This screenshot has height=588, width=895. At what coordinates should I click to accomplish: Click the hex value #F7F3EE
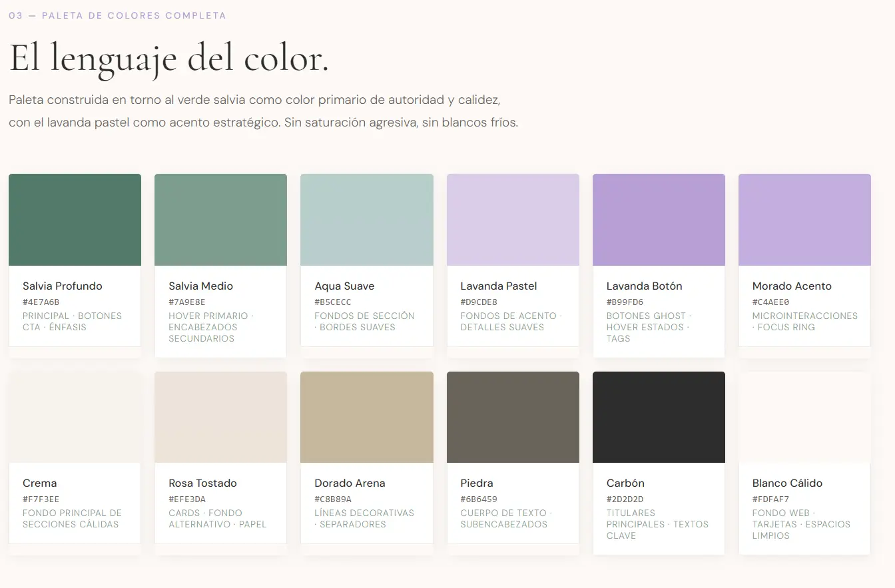[x=41, y=499]
